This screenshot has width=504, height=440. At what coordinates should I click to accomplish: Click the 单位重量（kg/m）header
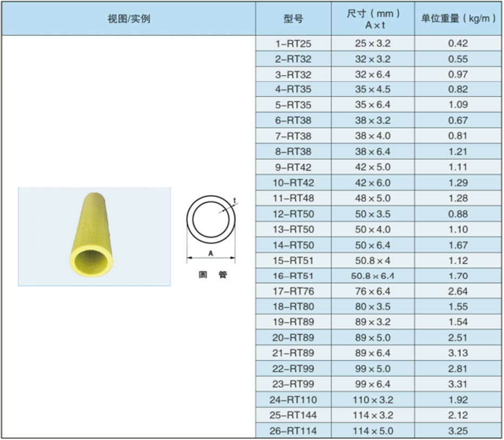[x=458, y=17]
